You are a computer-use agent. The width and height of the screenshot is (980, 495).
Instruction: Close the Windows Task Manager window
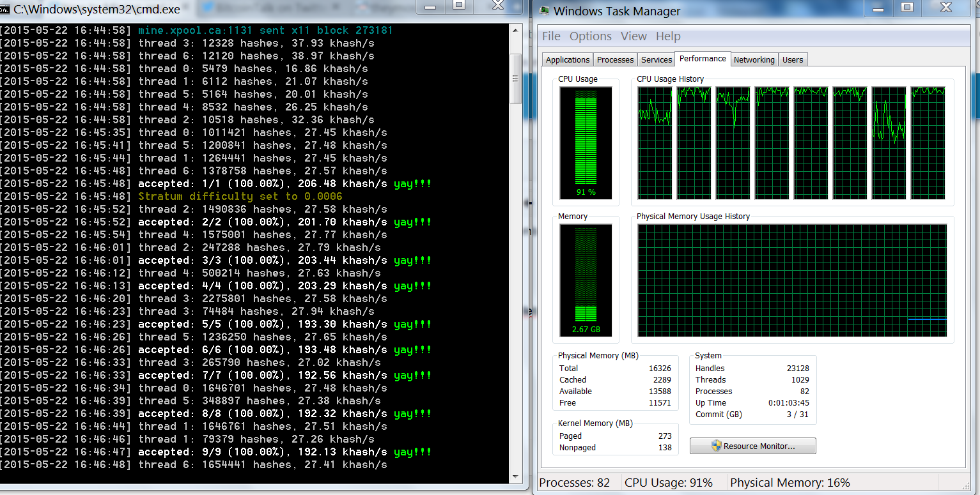pos(947,6)
